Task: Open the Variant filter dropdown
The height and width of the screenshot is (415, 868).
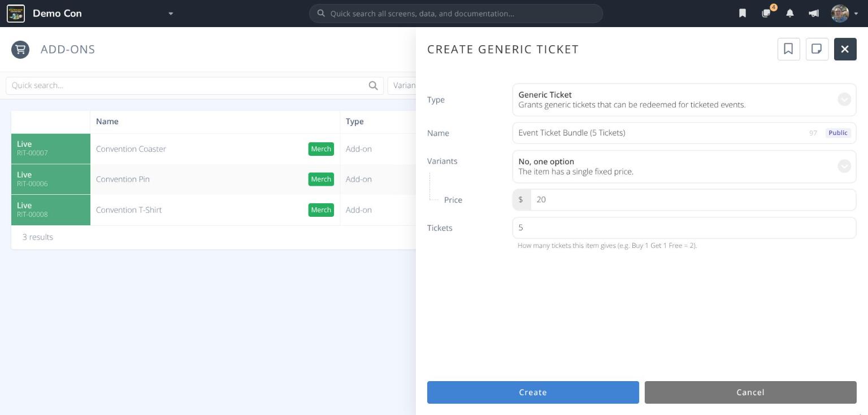Action: click(402, 85)
